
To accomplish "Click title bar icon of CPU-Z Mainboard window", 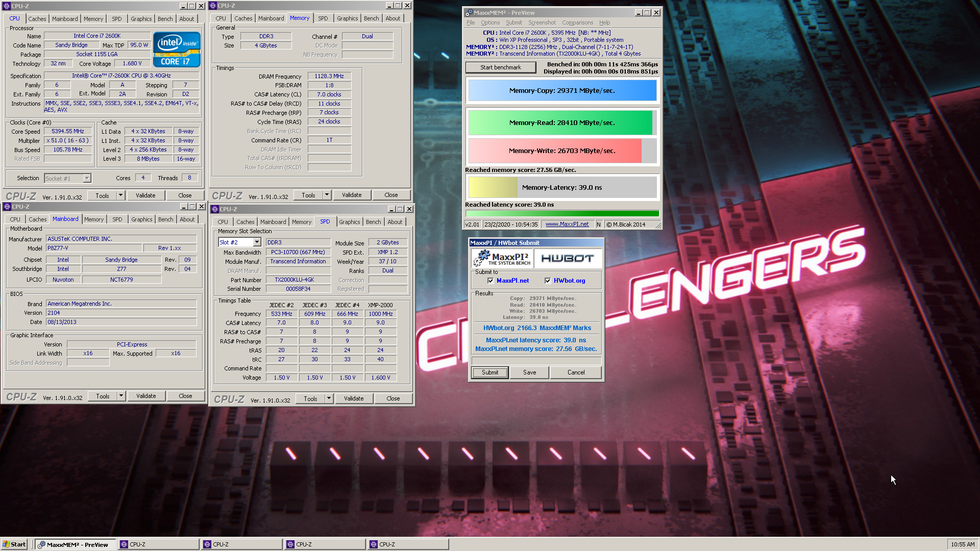I will click(x=7, y=207).
